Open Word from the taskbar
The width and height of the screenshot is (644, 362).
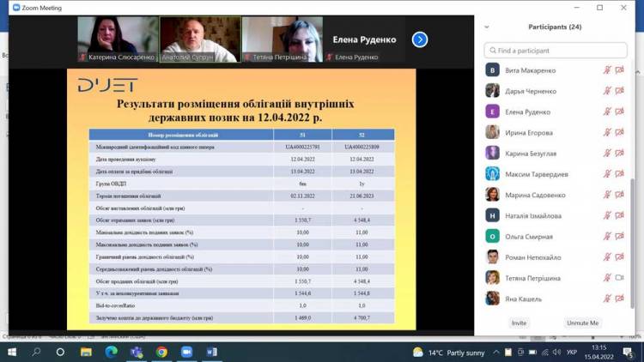tap(212, 352)
